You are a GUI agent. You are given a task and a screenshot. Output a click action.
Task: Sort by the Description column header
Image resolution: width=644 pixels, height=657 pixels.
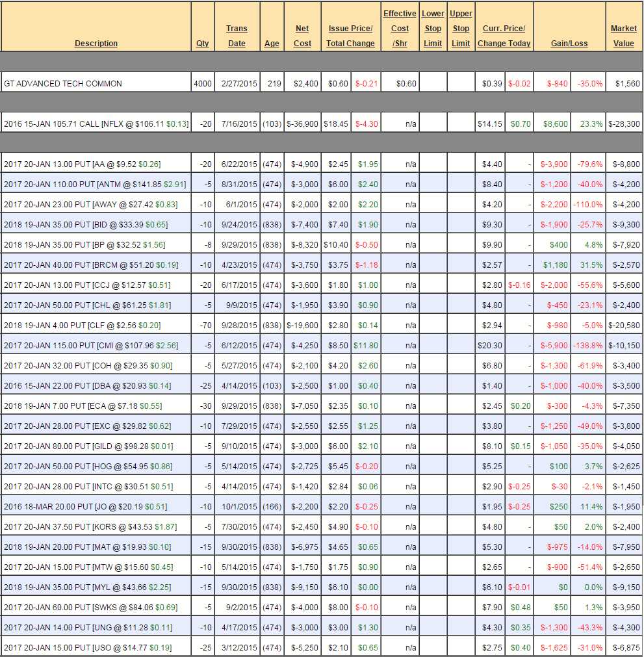(x=96, y=44)
